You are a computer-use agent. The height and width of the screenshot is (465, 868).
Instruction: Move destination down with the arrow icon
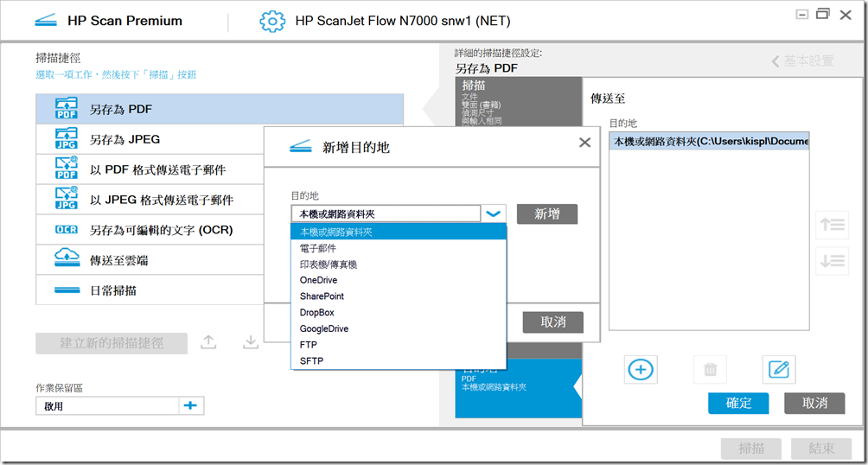click(832, 261)
